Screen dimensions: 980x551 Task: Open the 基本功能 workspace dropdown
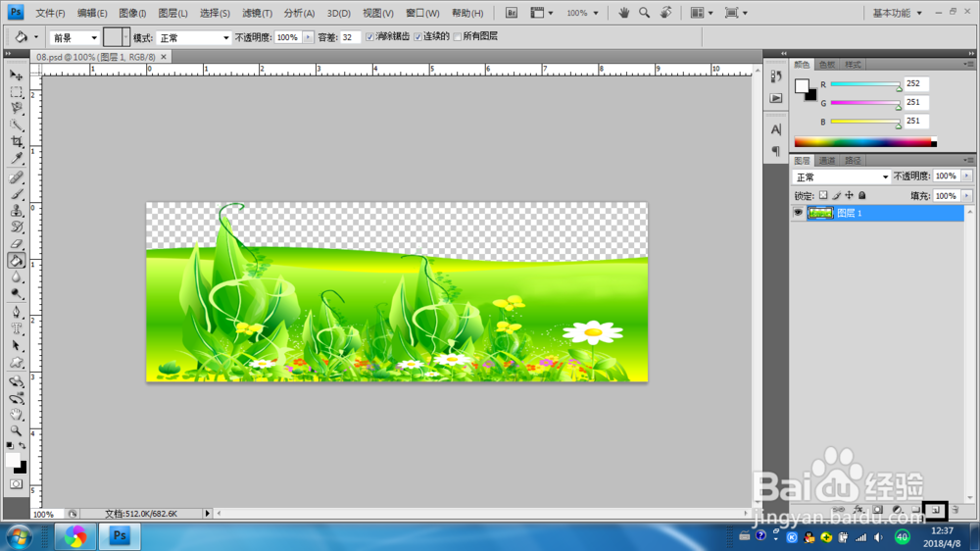coord(897,13)
